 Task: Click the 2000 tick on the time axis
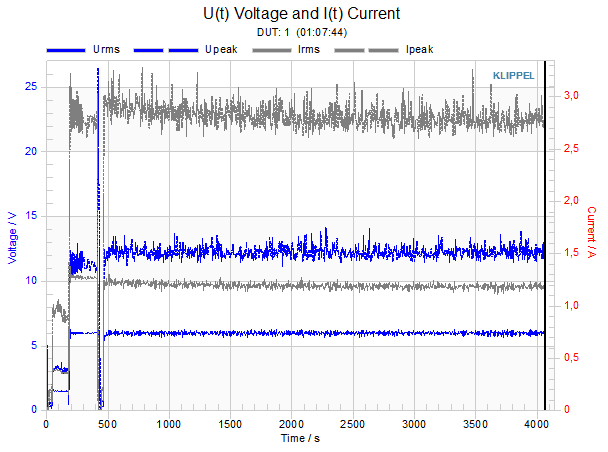pos(291,424)
